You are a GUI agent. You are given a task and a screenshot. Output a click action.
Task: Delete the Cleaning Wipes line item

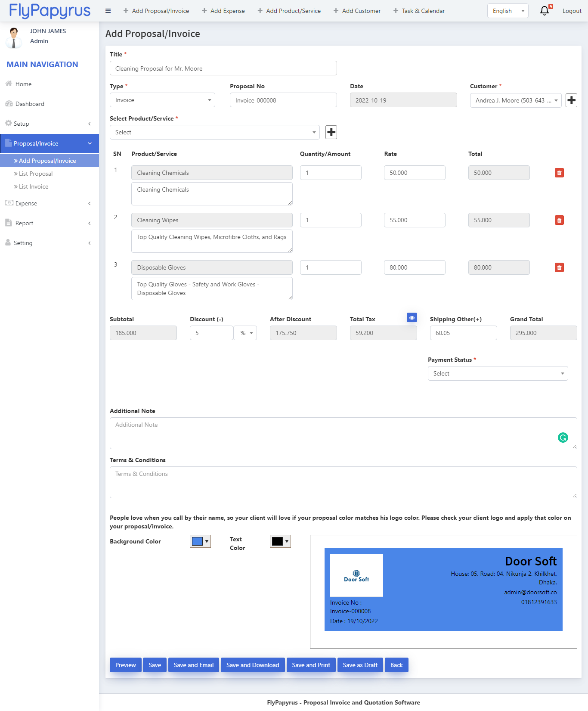click(x=559, y=220)
